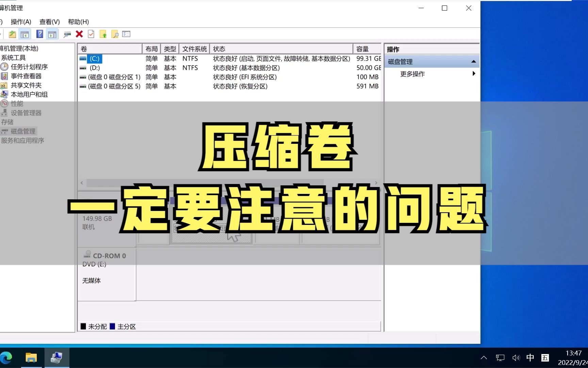Select 本地用户和组 in the tree
Screen dimensions: 588x368
29,94
